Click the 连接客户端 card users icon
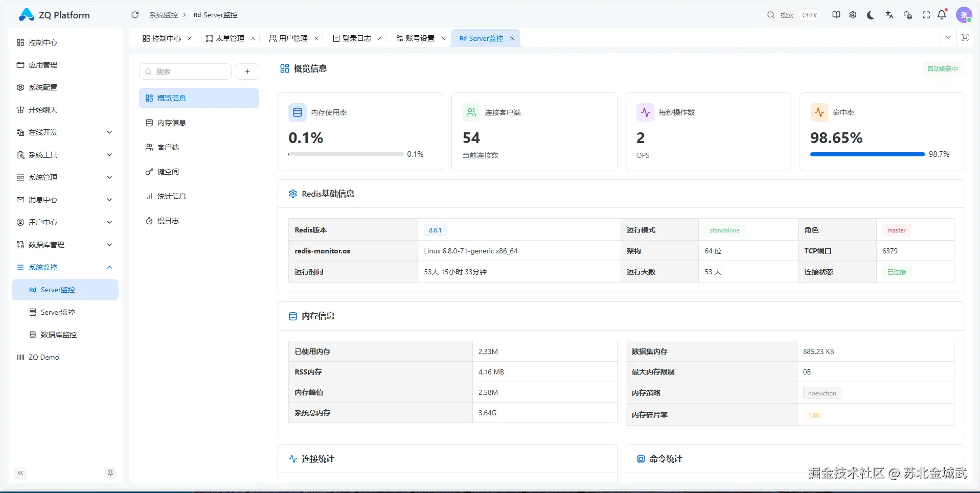This screenshot has height=493, width=980. 471,112
